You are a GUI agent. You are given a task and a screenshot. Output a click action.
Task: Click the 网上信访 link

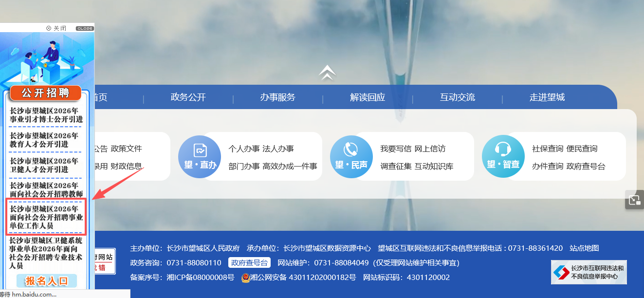coord(430,149)
